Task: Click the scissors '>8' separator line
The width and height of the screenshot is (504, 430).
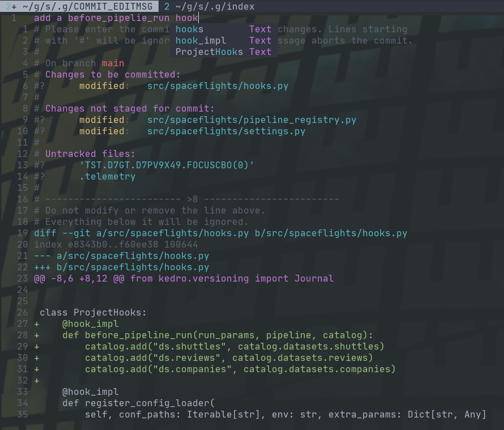Action: click(x=192, y=199)
